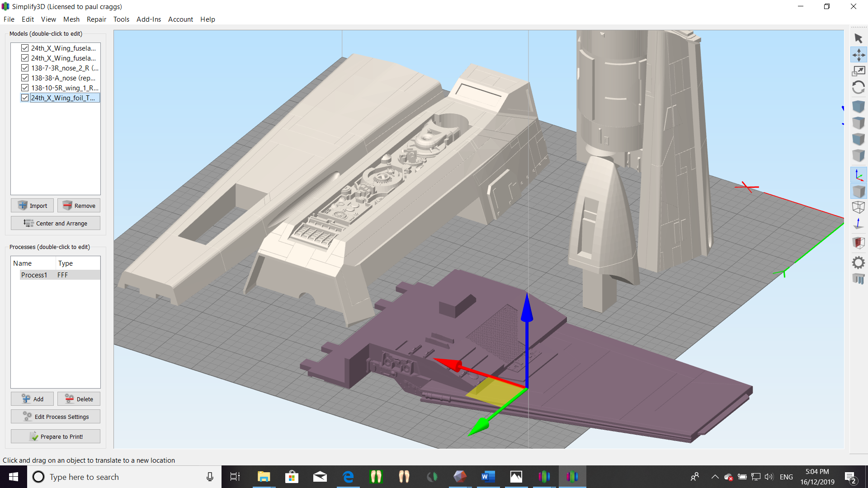This screenshot has height=488, width=868.
Task: Click Center and Arrange button
Action: (56, 223)
